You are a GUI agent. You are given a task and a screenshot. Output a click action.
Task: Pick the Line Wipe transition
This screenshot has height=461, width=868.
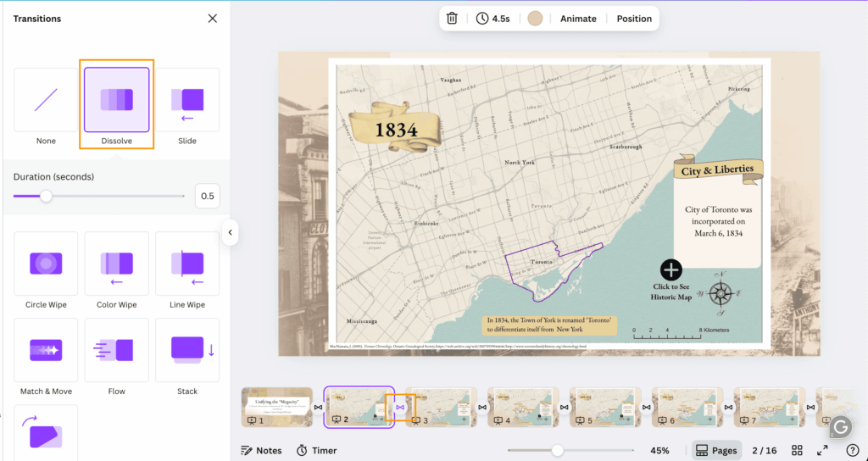[x=187, y=264]
